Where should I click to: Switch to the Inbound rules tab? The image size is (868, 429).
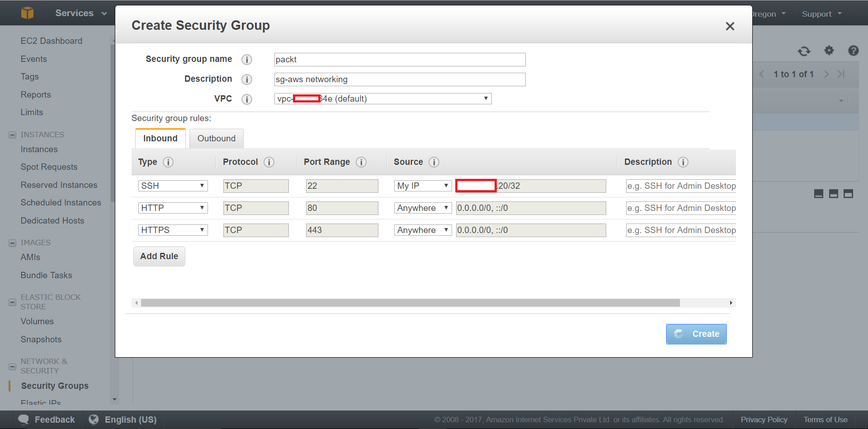(x=160, y=138)
